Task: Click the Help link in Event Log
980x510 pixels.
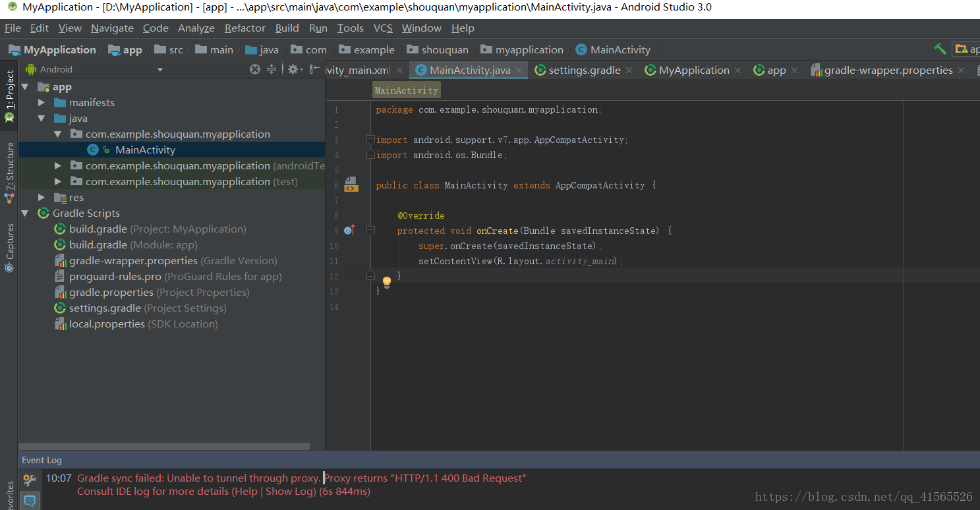Action: coord(246,492)
